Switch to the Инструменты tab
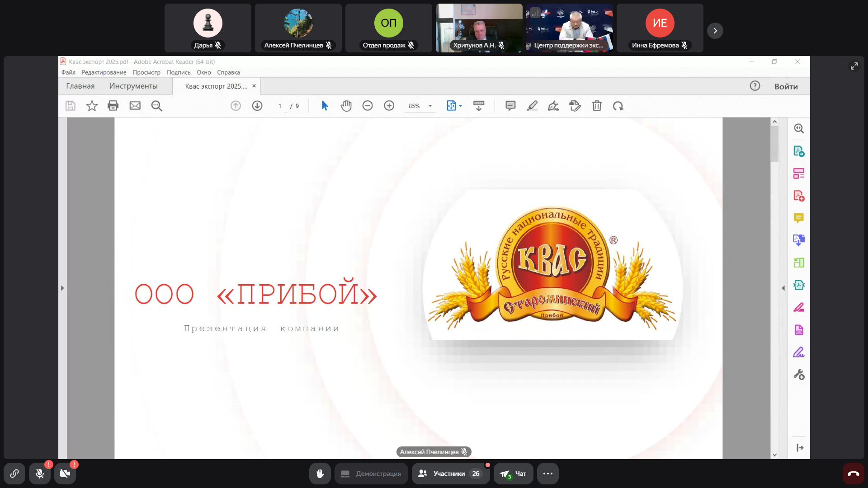The height and width of the screenshot is (488, 868). point(133,86)
